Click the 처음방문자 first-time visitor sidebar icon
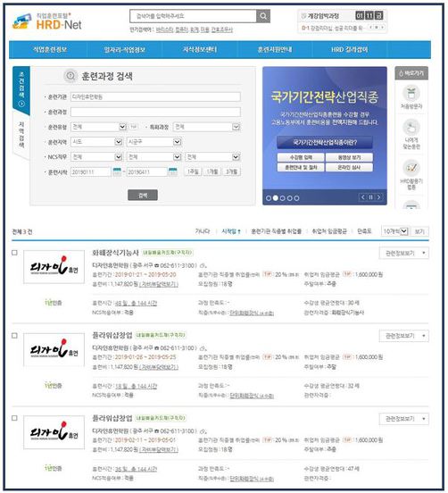Viewport: 448px width, 493px height. click(411, 94)
